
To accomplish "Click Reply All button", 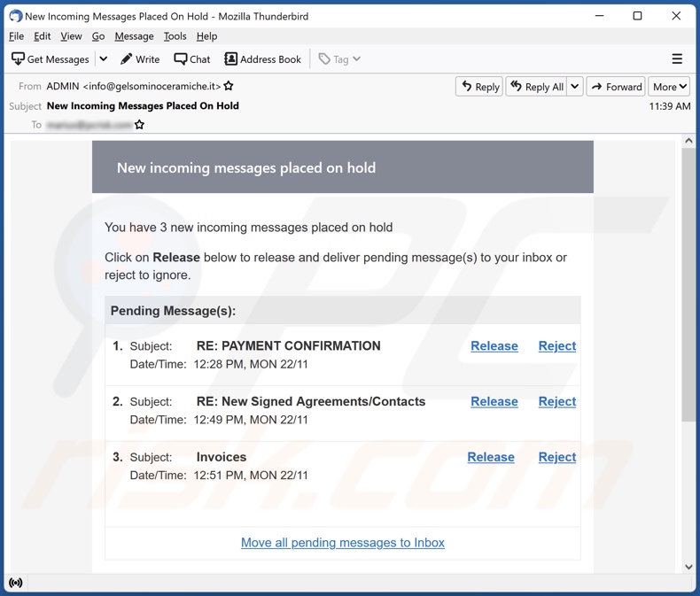I will click(537, 87).
